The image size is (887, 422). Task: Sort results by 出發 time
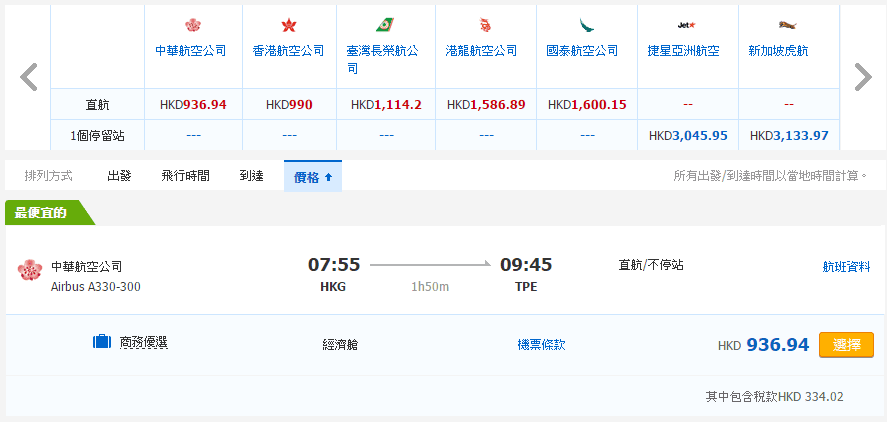119,176
